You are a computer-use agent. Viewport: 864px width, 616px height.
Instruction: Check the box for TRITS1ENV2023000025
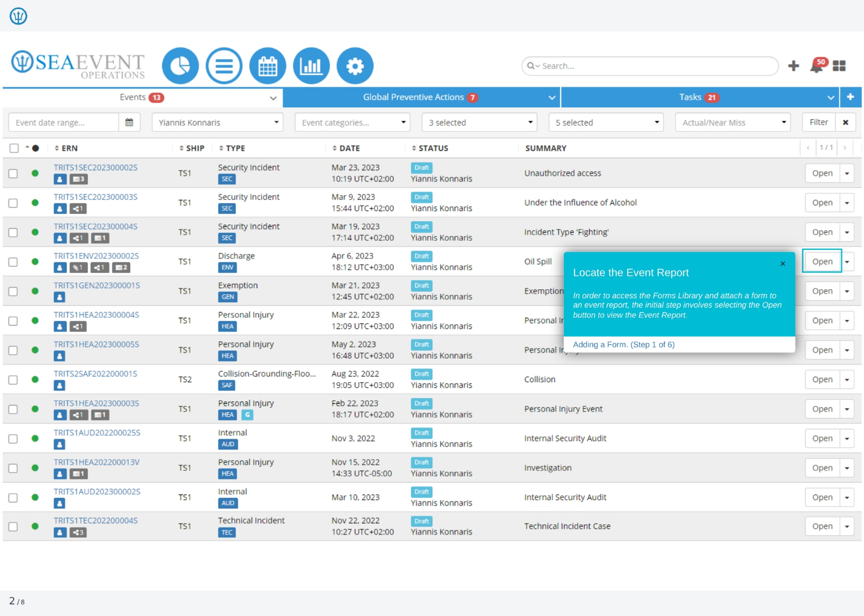13,262
